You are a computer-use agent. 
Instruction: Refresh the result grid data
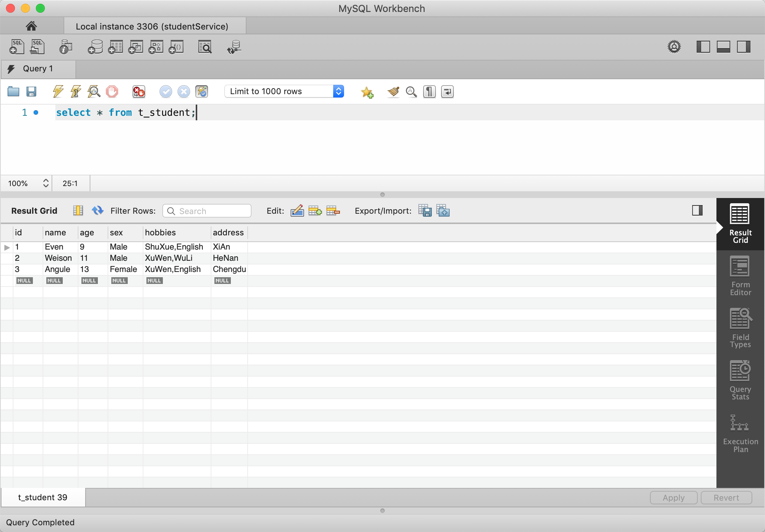point(97,211)
